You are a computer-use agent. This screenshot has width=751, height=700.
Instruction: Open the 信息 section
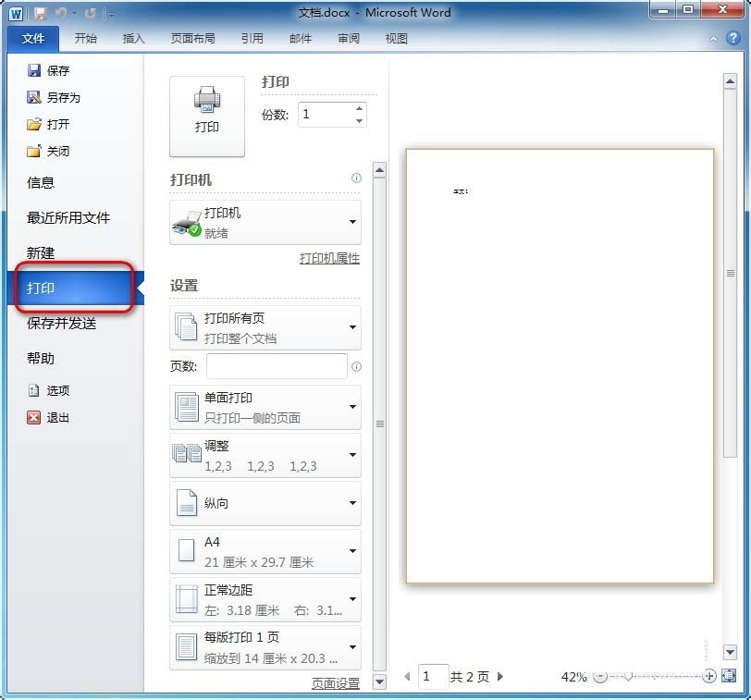(x=41, y=182)
